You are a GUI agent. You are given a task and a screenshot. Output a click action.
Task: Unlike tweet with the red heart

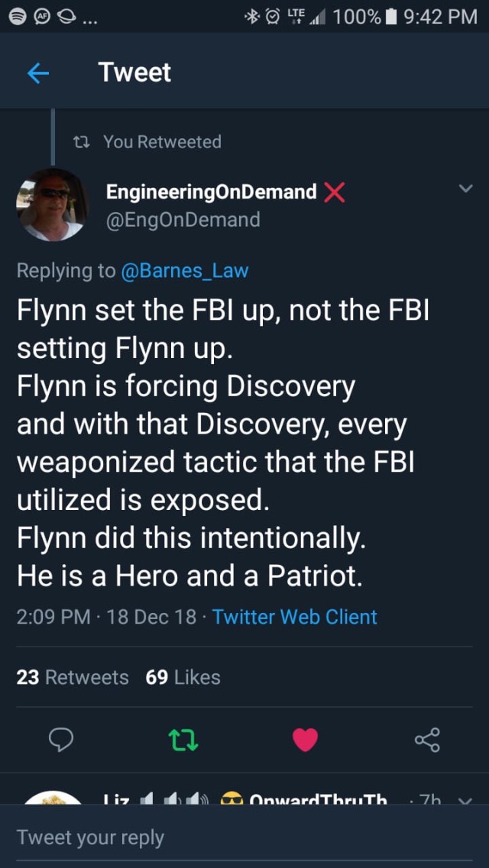(x=305, y=739)
